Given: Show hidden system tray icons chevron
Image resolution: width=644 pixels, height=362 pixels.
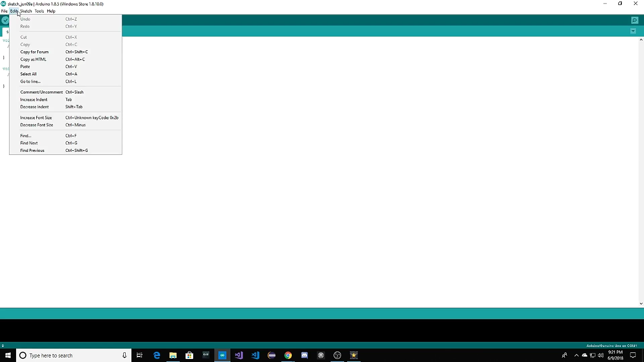Looking at the screenshot, I should (576, 355).
